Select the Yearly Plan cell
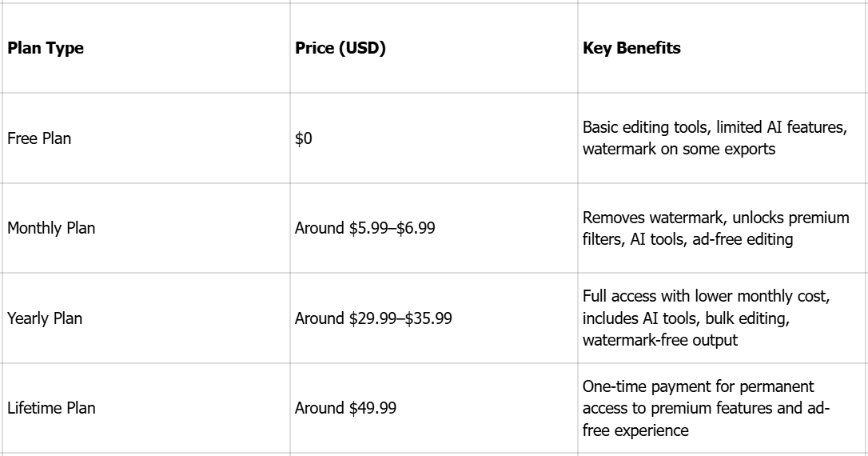The image size is (868, 456). (45, 318)
